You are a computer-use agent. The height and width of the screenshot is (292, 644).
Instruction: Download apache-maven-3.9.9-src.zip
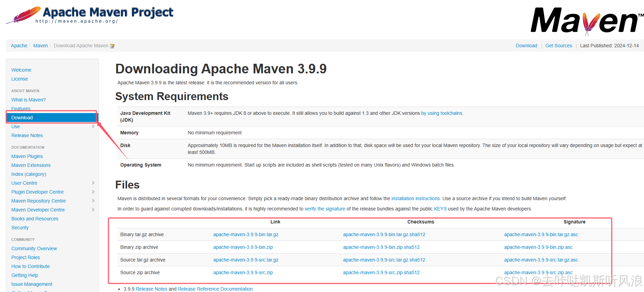pyautogui.click(x=243, y=272)
